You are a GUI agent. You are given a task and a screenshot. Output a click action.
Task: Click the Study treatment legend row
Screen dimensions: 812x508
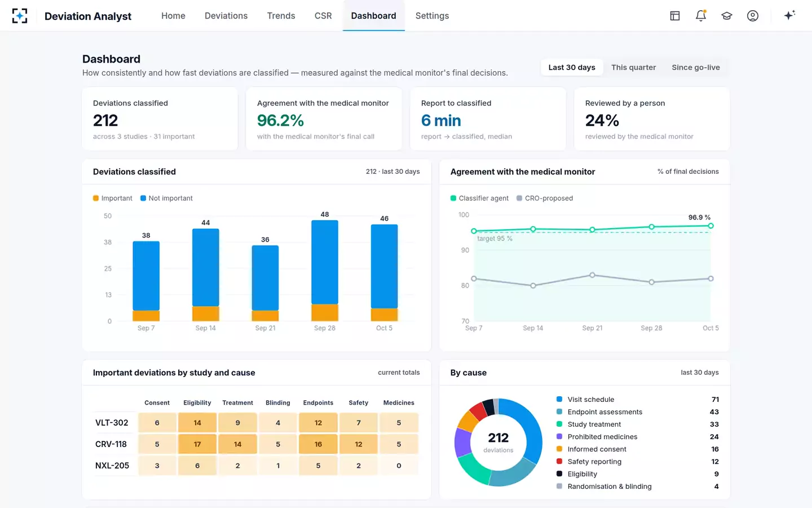coord(638,424)
